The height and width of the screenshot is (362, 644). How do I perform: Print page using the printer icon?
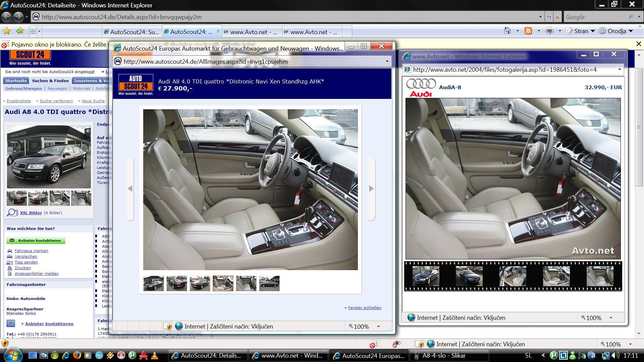point(549,31)
